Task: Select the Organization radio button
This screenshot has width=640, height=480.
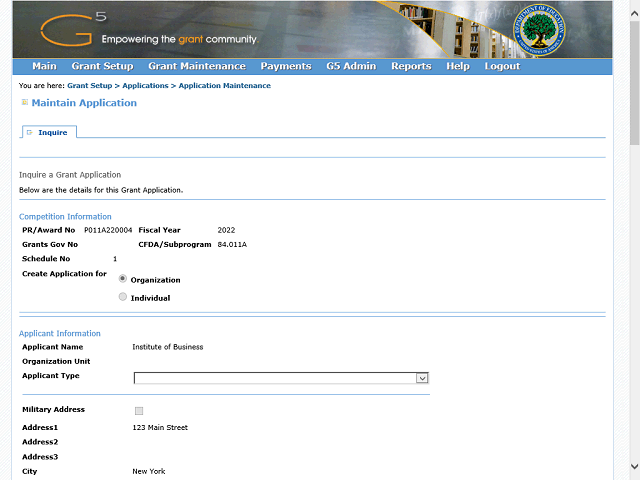Action: point(123,280)
